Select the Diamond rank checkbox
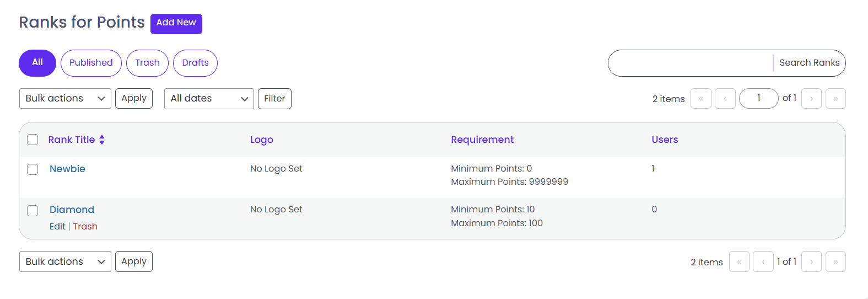 click(33, 211)
